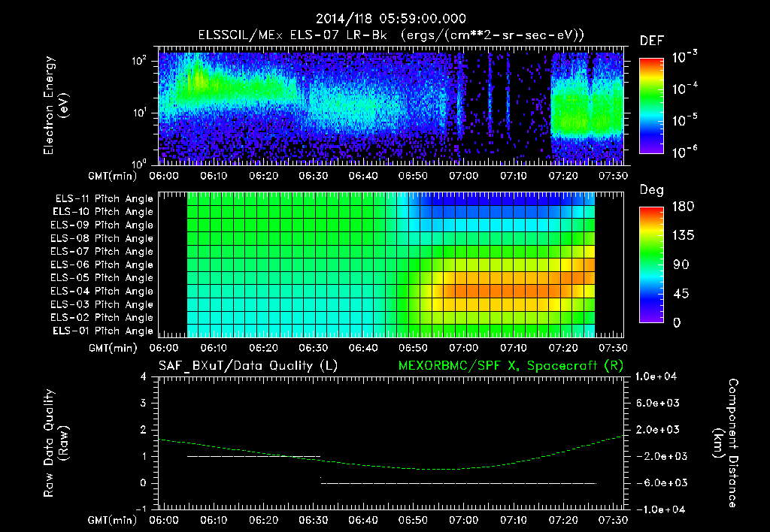770x532 pixels.
Task: Click 06:30 tick under the pitch angle panel
Action: coord(314,348)
